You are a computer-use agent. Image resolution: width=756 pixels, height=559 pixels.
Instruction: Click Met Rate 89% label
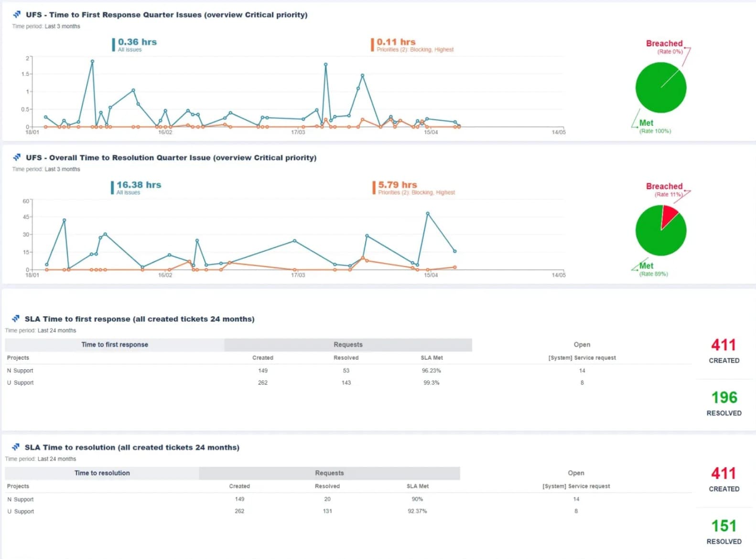653,269
